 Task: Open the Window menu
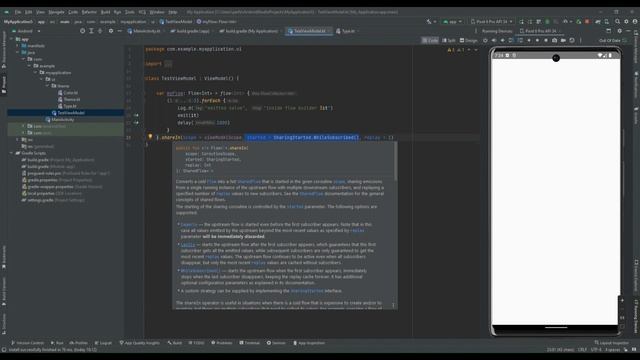coord(157,12)
